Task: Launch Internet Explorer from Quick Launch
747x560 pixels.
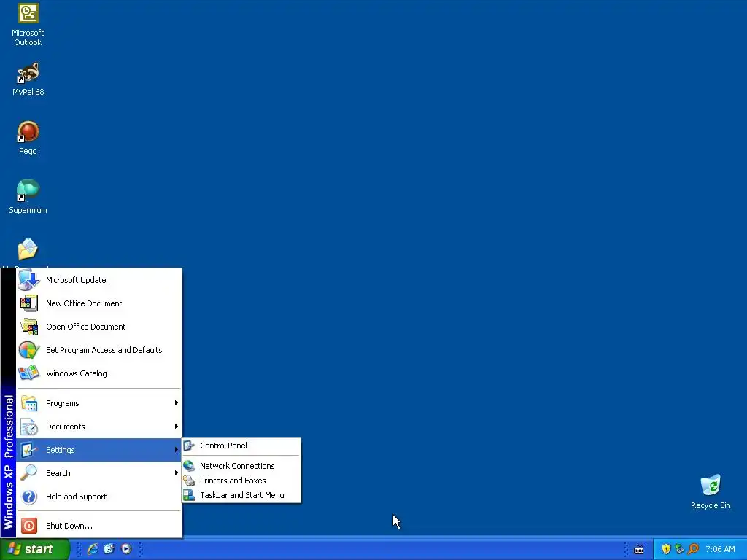Action: 93,549
